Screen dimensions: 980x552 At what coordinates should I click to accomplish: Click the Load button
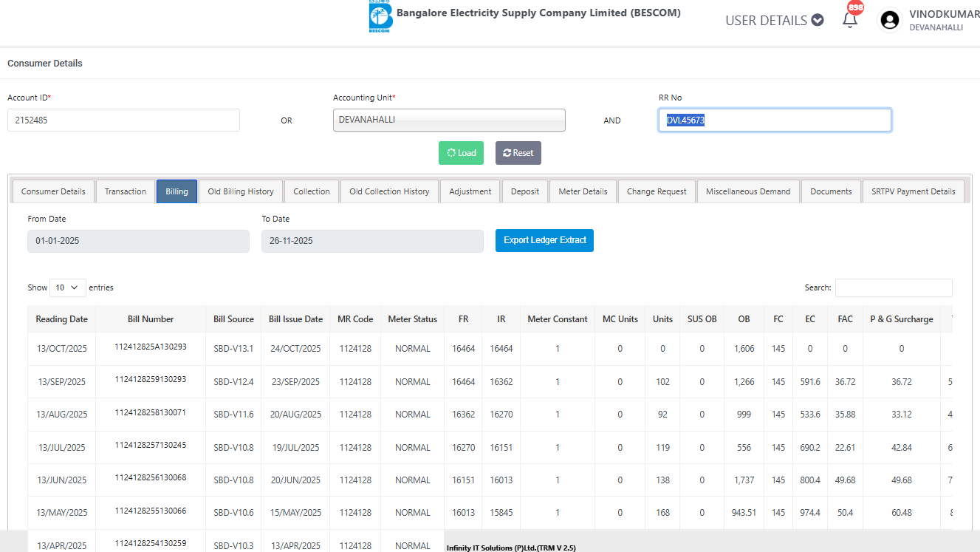tap(461, 153)
